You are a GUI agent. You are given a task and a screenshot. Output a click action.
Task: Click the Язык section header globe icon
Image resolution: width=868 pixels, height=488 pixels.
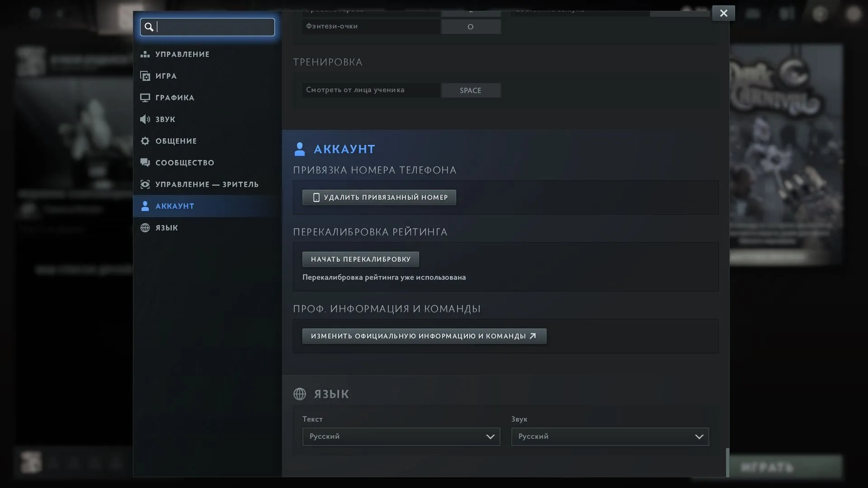pyautogui.click(x=300, y=394)
